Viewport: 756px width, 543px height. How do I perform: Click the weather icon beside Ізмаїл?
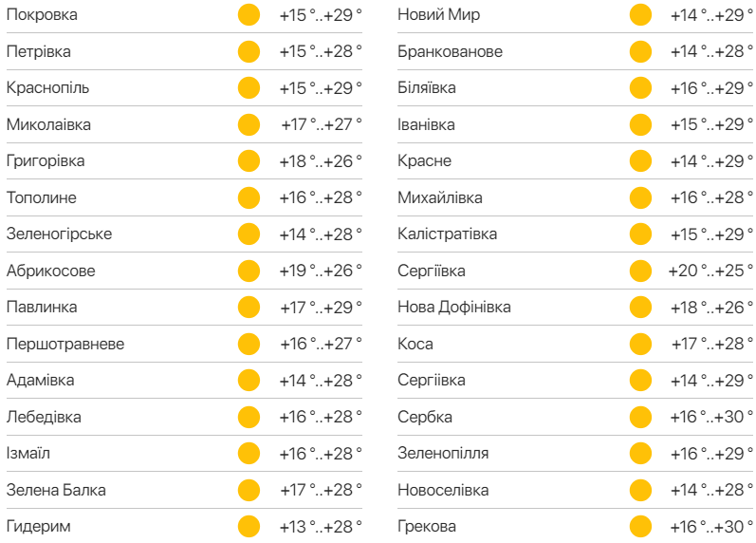[249, 454]
